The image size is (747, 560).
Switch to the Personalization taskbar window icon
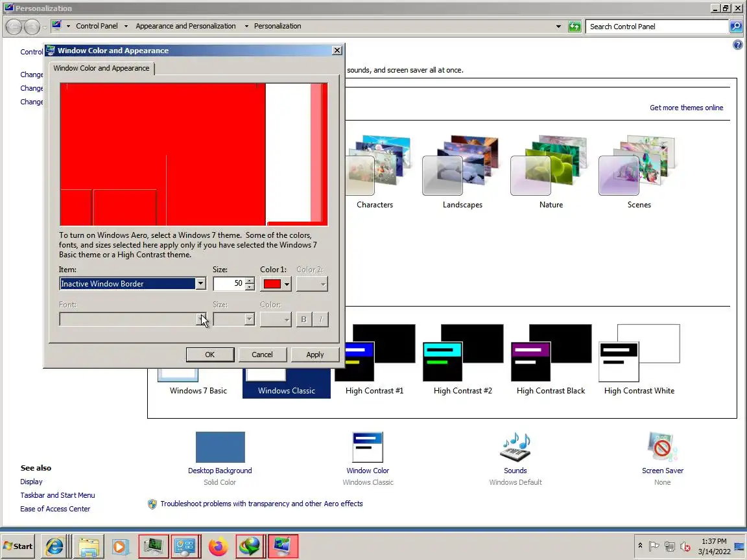(283, 546)
